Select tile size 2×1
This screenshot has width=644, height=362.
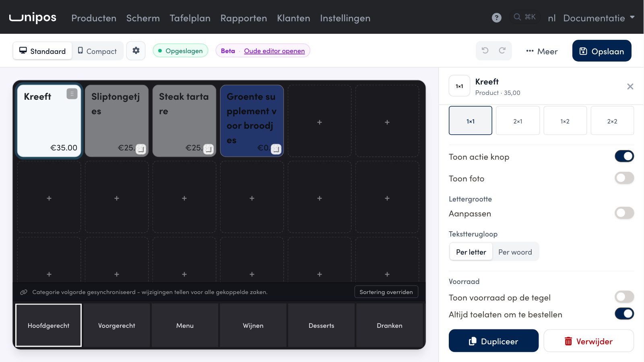[518, 121]
